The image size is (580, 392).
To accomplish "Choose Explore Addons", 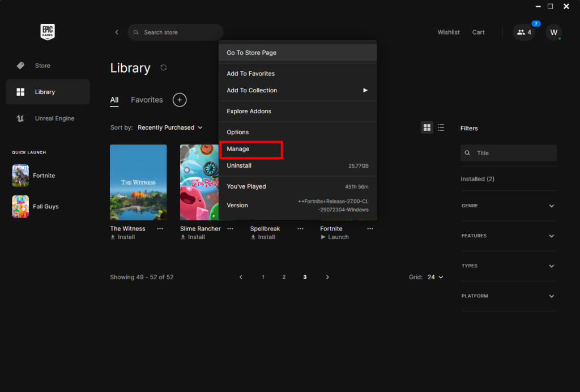I will click(x=298, y=112).
